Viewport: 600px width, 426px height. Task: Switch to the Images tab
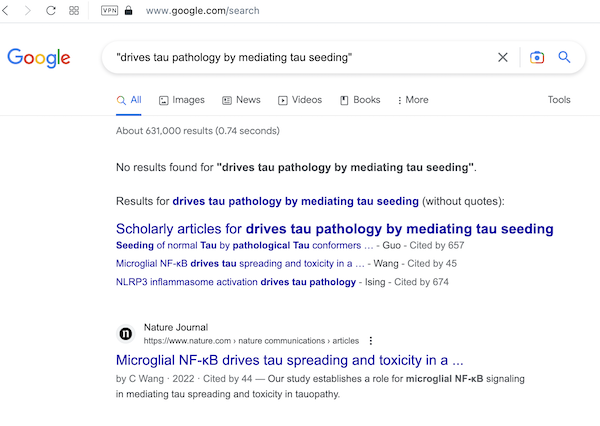(182, 100)
